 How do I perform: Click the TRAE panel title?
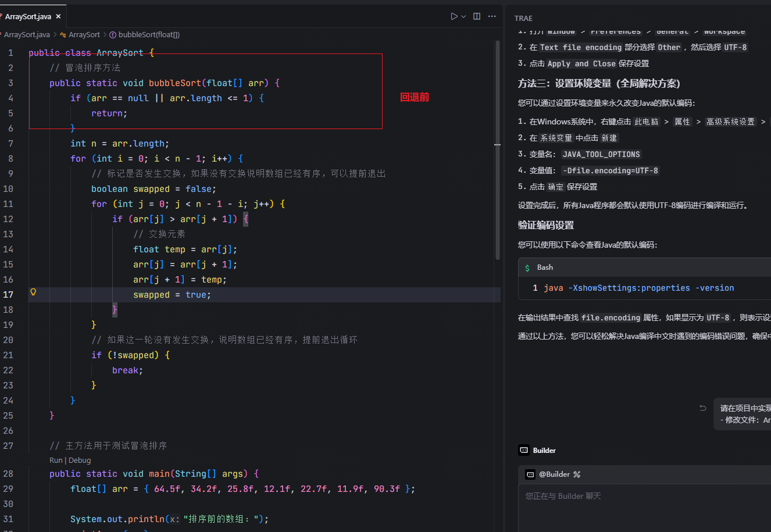point(523,19)
